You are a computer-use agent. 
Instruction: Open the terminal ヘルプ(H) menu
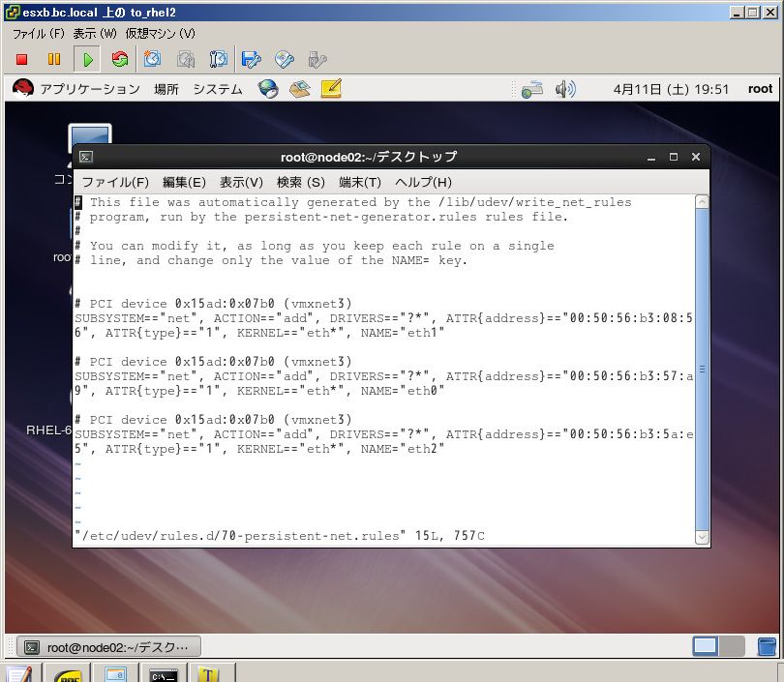point(423,183)
